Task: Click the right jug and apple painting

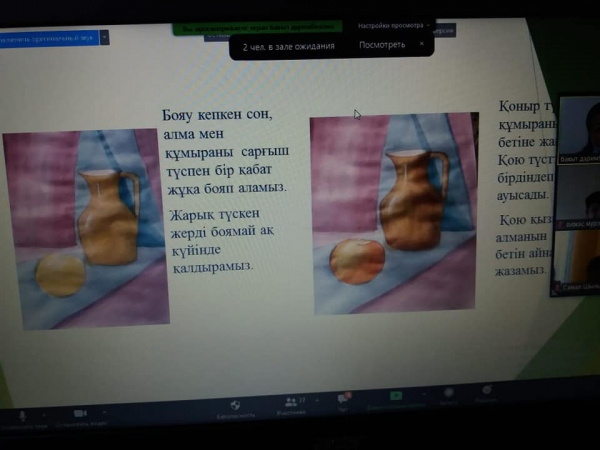Action: [392, 212]
